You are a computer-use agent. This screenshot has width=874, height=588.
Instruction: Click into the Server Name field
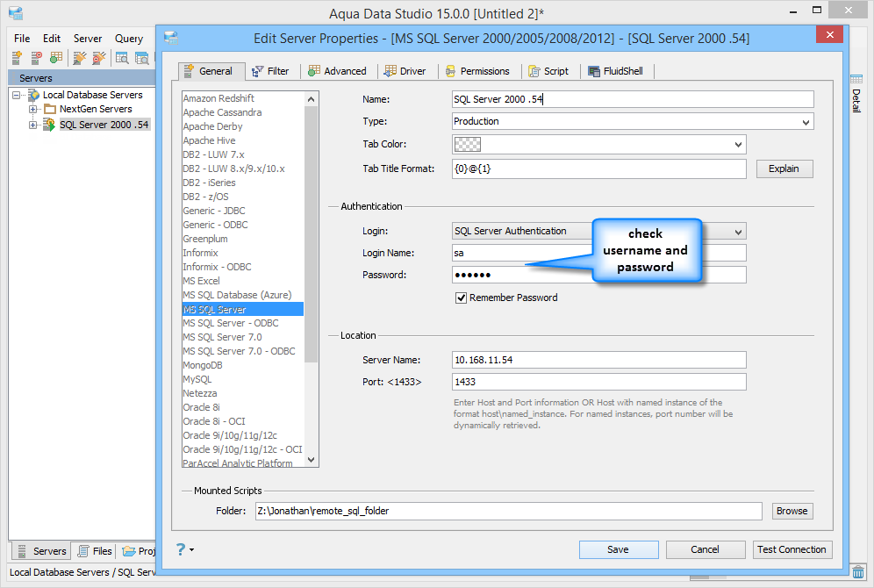point(599,360)
